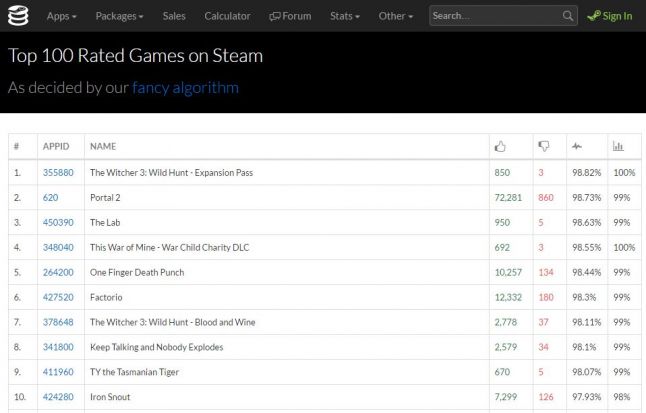Open the Packages dropdown menu
The image size is (646, 413).
point(119,16)
